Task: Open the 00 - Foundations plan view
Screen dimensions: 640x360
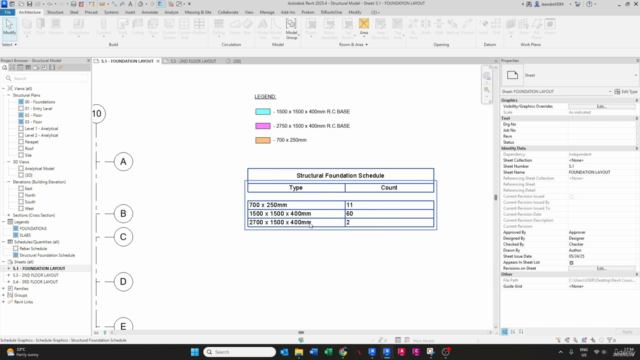Action: pyautogui.click(x=40, y=102)
